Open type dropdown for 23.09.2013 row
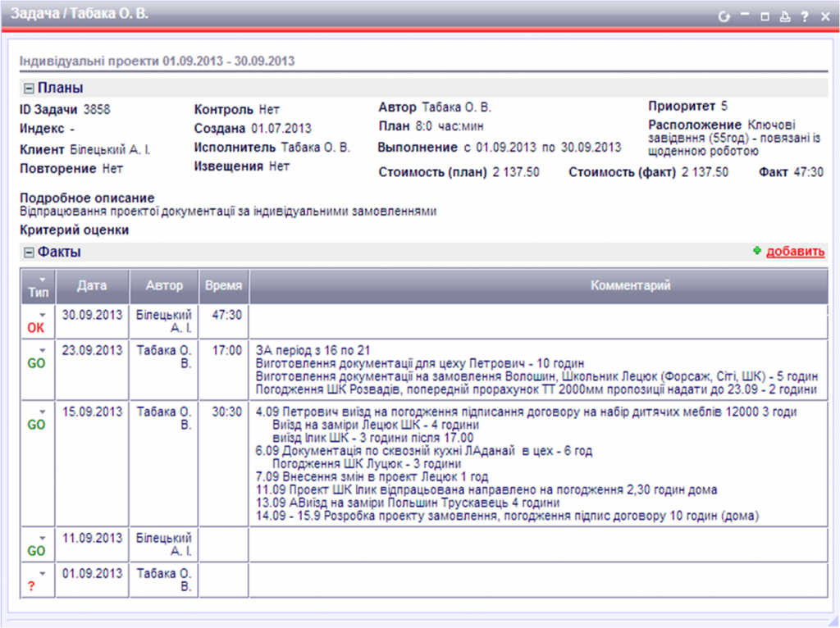 [x=43, y=350]
